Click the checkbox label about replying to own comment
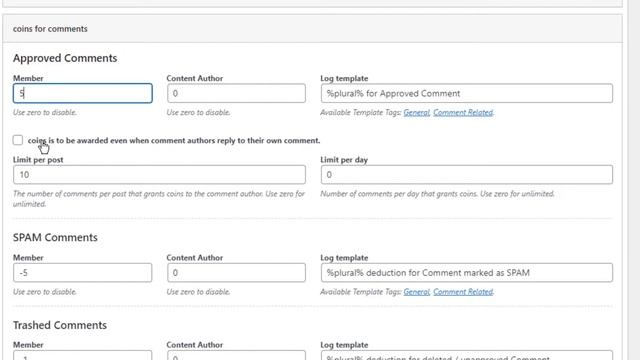 coord(174,140)
